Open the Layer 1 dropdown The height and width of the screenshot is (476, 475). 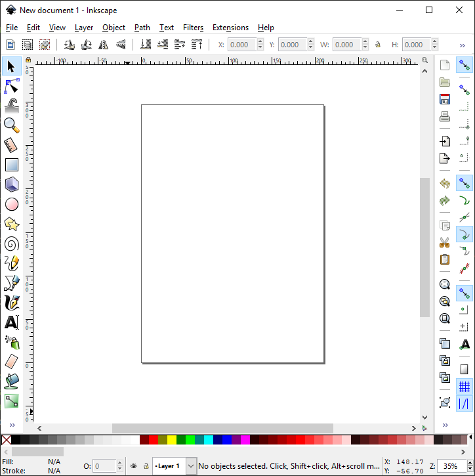[x=191, y=465]
